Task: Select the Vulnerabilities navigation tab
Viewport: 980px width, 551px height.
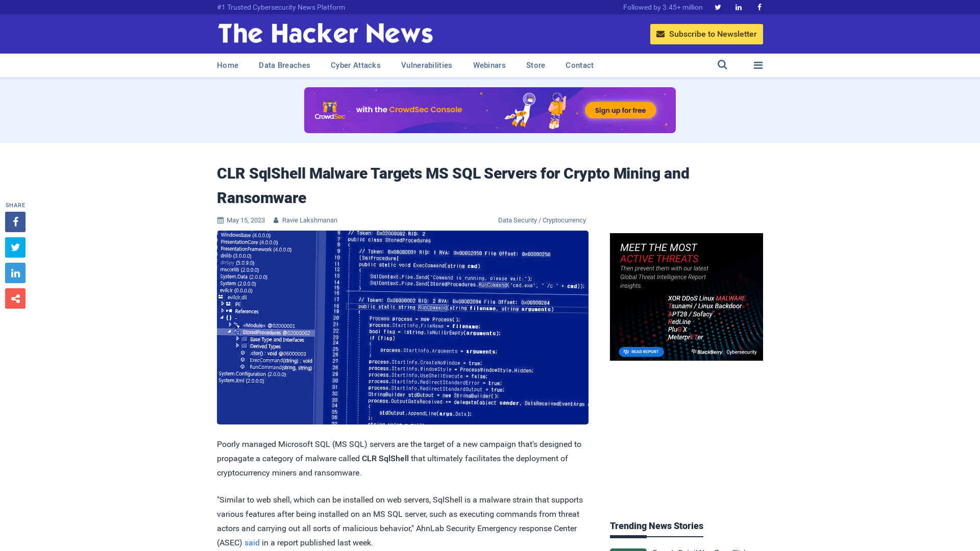Action: [x=426, y=65]
